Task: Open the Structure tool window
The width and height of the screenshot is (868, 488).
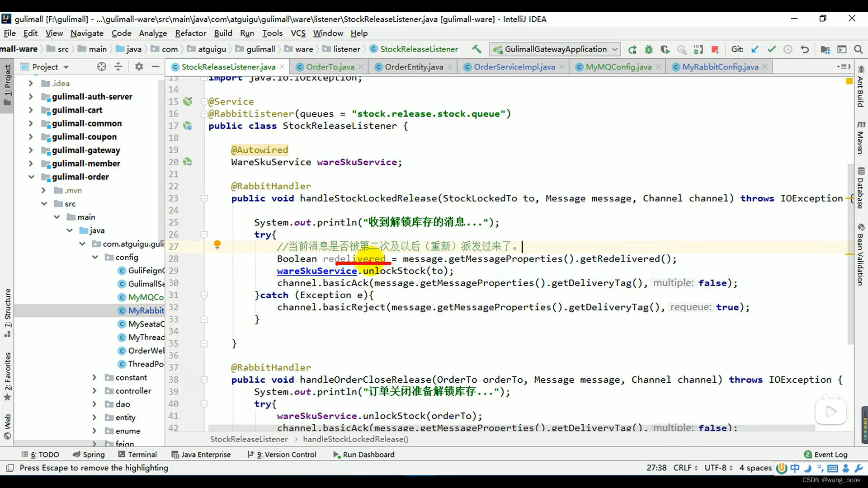Action: click(7, 313)
